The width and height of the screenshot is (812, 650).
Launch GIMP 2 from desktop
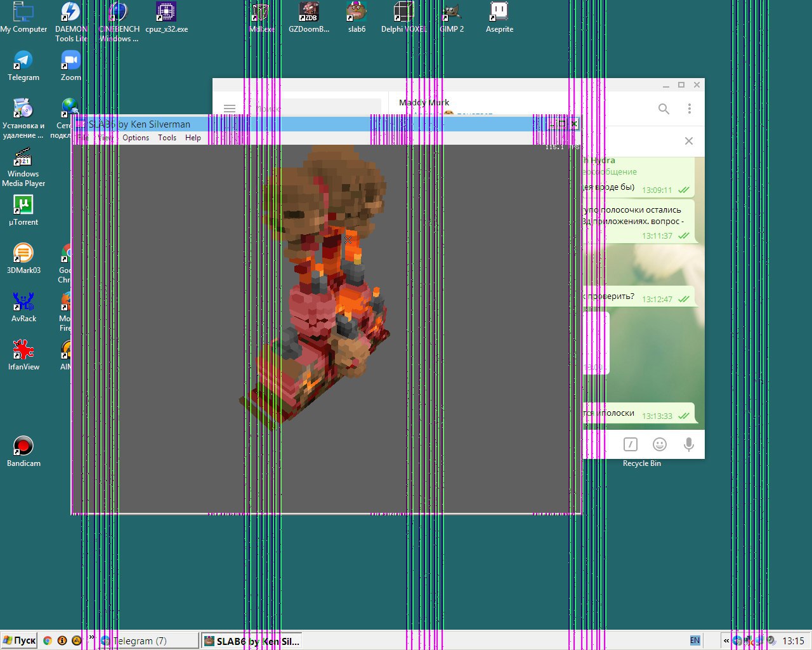pyautogui.click(x=452, y=18)
